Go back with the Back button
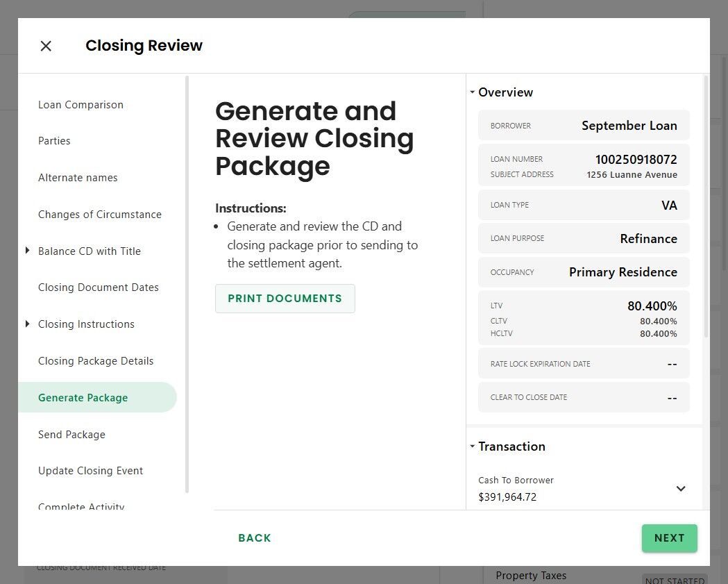728x584 pixels. pos(255,538)
